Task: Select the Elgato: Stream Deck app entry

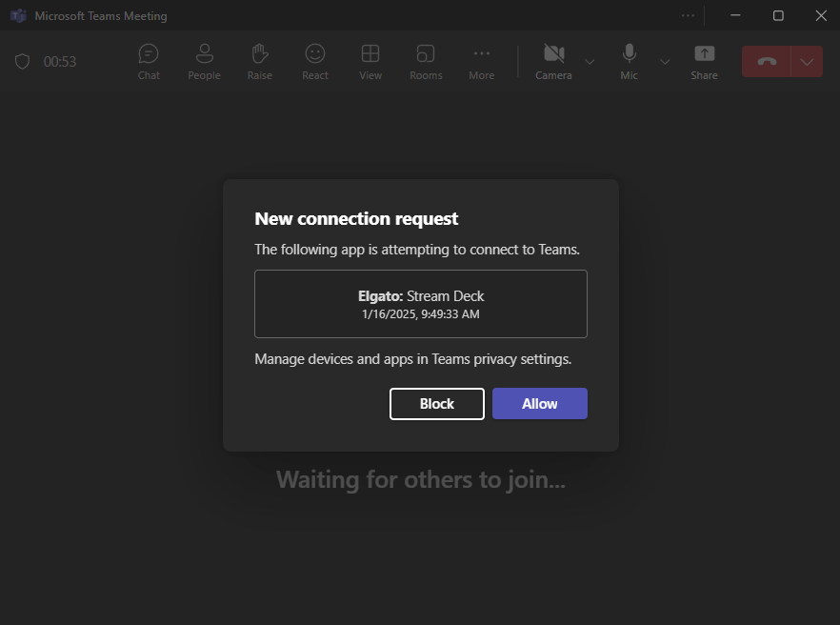Action: 421,304
